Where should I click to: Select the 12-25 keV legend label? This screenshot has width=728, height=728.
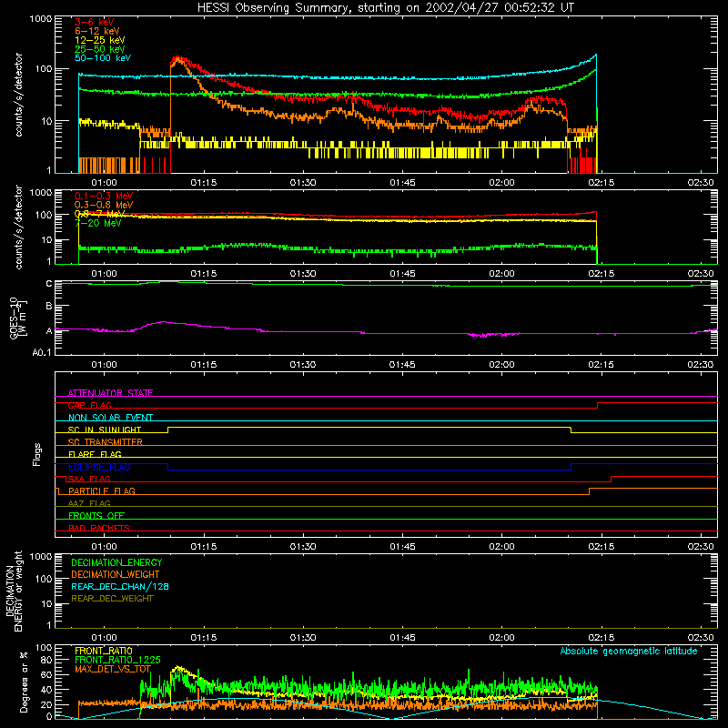pyautogui.click(x=100, y=40)
